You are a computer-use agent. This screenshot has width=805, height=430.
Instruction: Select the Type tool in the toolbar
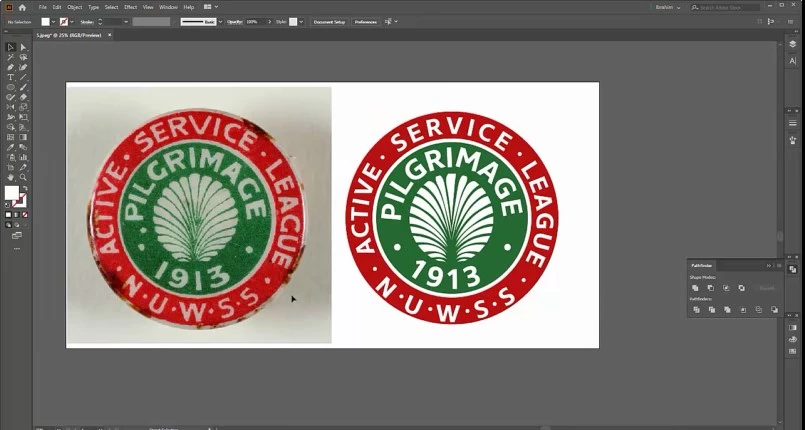point(10,77)
